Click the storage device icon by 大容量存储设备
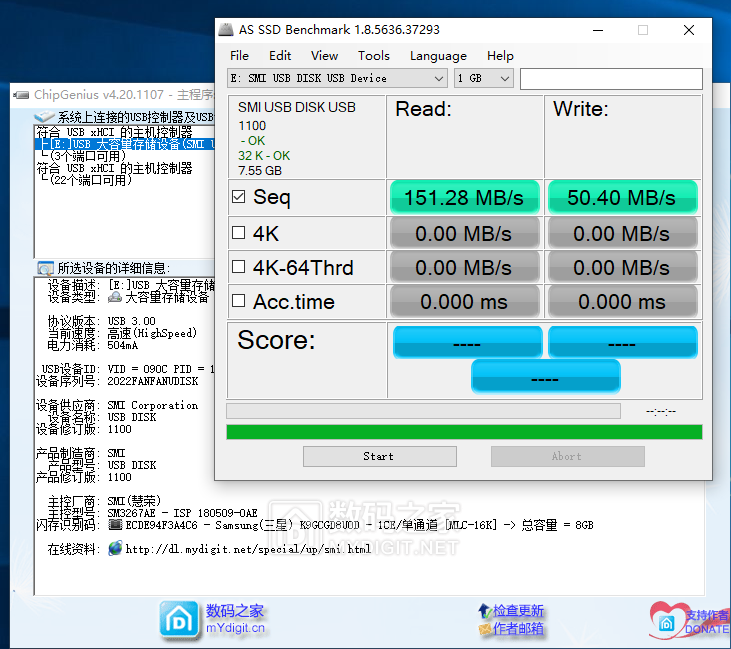This screenshot has width=731, height=649. pyautogui.click(x=115, y=297)
